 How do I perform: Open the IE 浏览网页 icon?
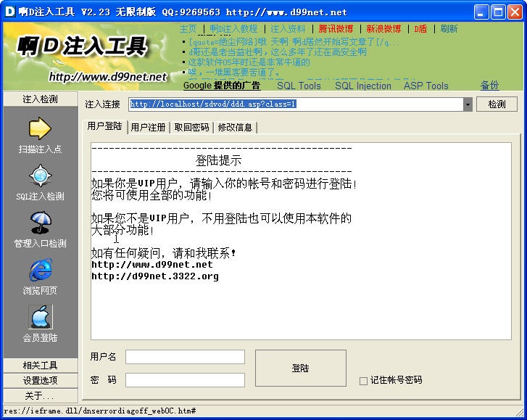(x=41, y=269)
